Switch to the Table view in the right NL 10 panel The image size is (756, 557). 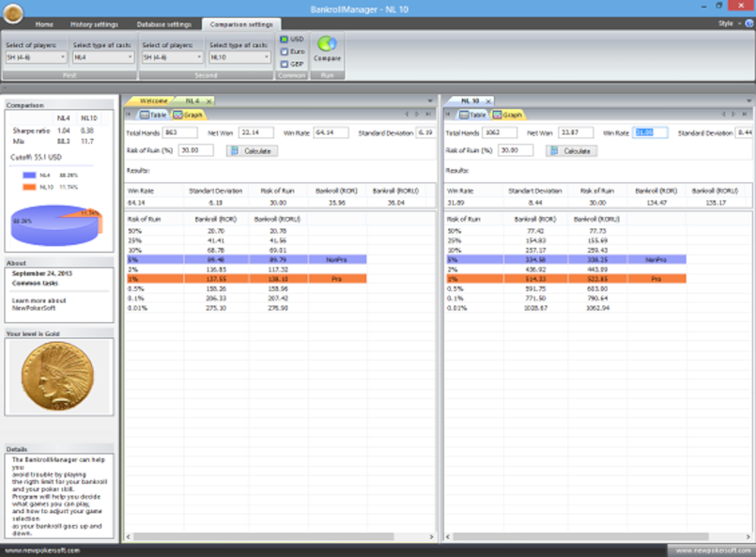(x=473, y=115)
